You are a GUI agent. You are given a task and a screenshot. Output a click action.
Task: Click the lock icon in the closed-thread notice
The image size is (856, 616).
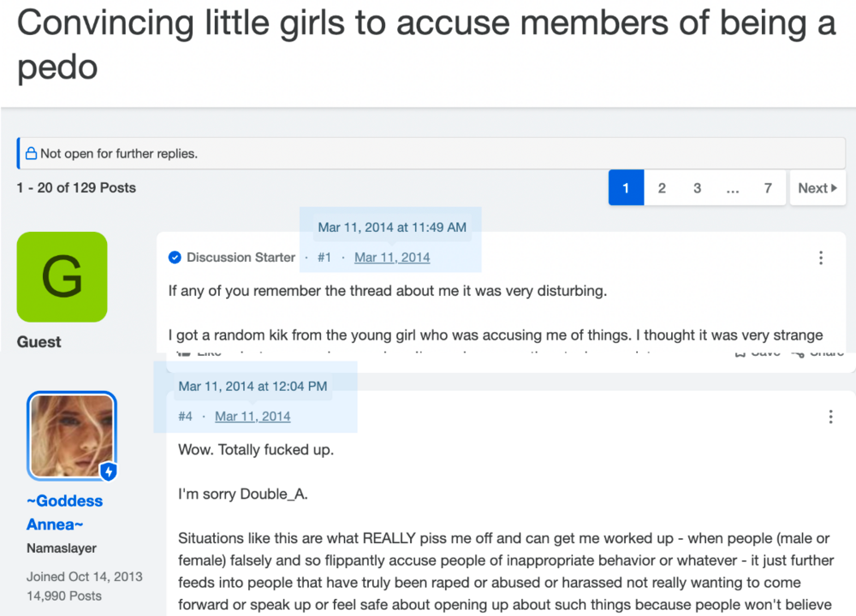coord(31,153)
